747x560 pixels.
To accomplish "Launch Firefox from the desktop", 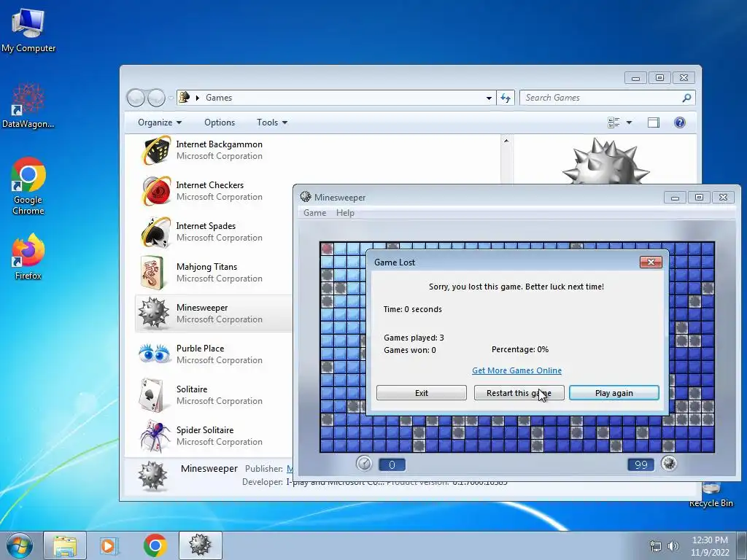I will click(x=28, y=256).
